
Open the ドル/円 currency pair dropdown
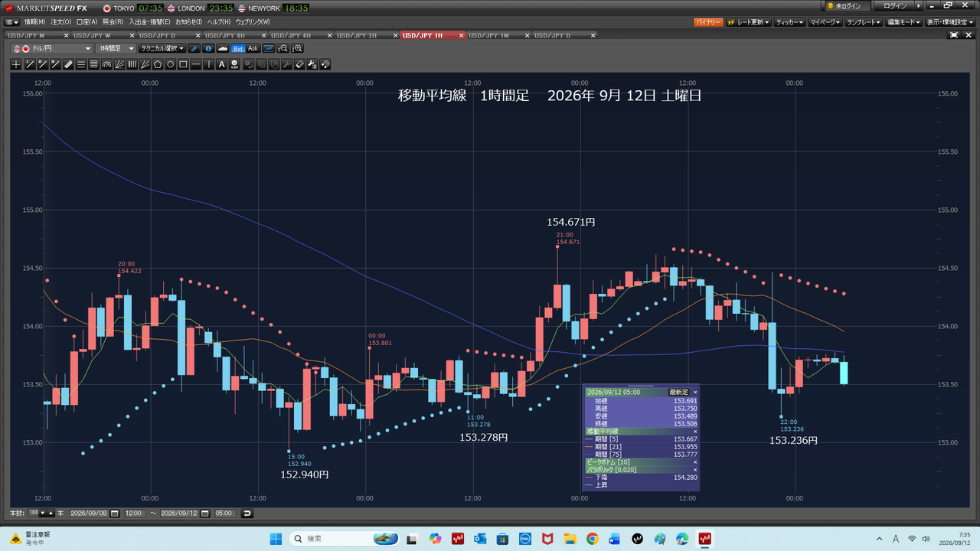pyautogui.click(x=52, y=48)
